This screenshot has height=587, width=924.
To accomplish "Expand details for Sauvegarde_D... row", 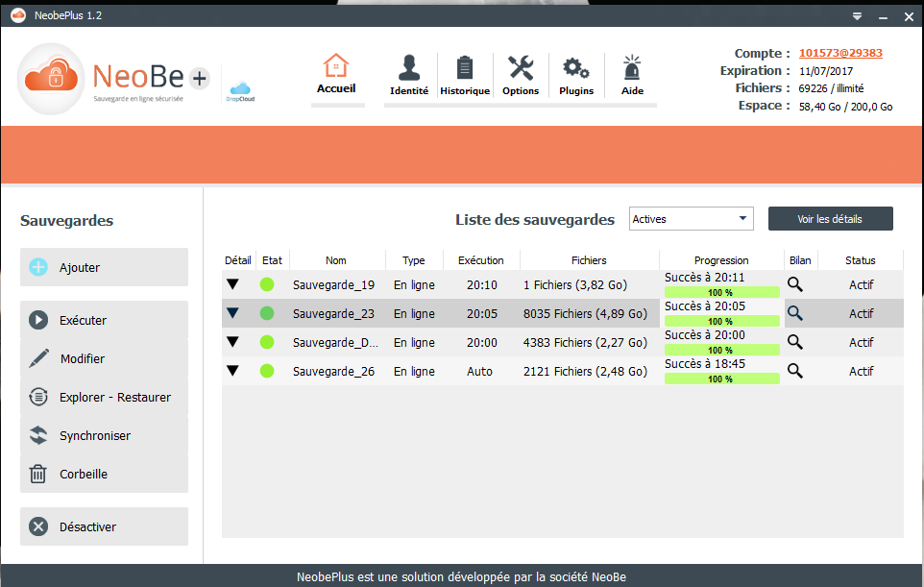I will [x=233, y=342].
